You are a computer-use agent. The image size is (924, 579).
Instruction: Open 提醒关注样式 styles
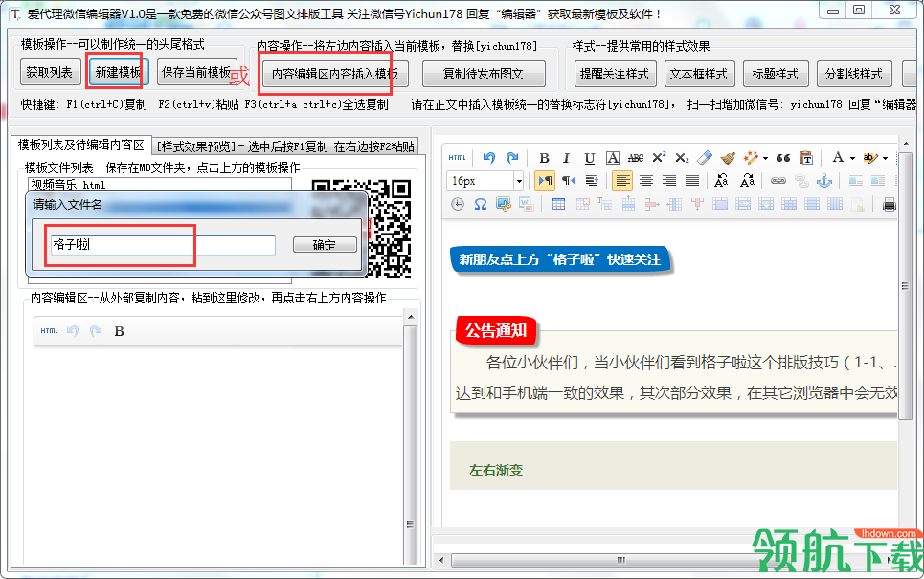tap(614, 75)
